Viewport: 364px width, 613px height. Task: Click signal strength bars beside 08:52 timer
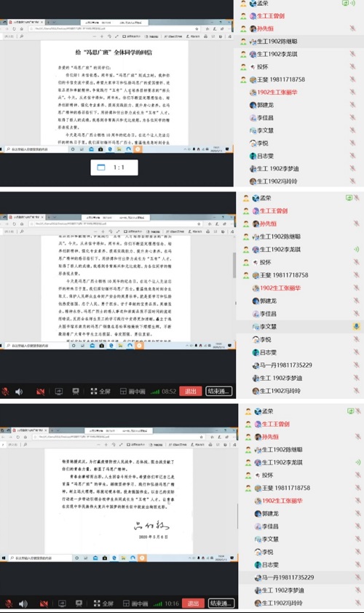pos(155,392)
